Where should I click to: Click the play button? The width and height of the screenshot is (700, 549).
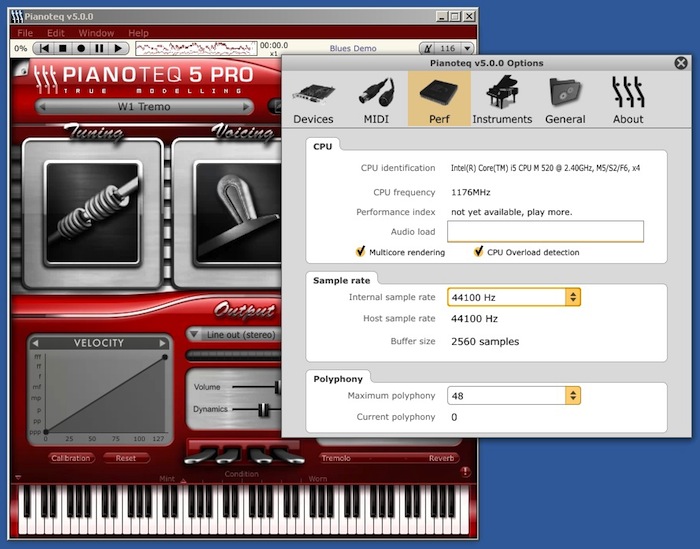coord(118,48)
